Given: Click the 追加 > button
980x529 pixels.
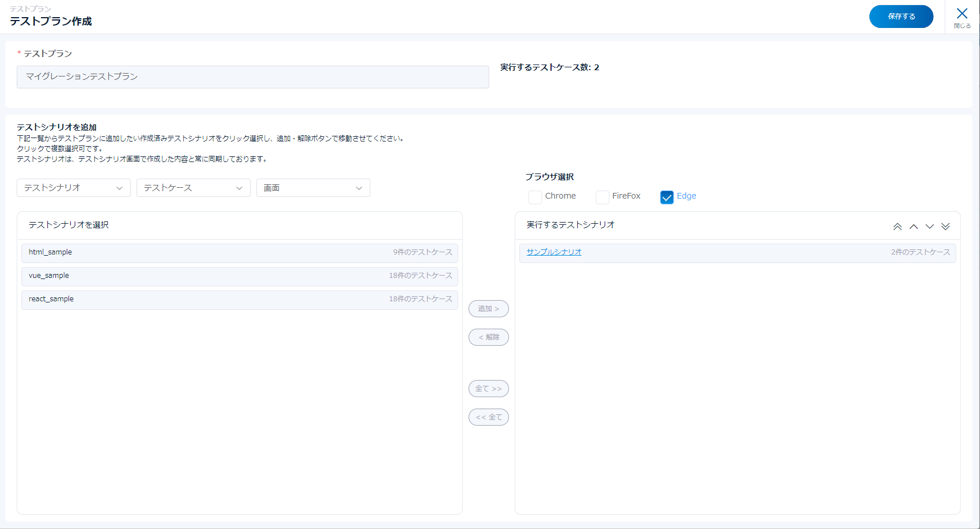Looking at the screenshot, I should (489, 309).
